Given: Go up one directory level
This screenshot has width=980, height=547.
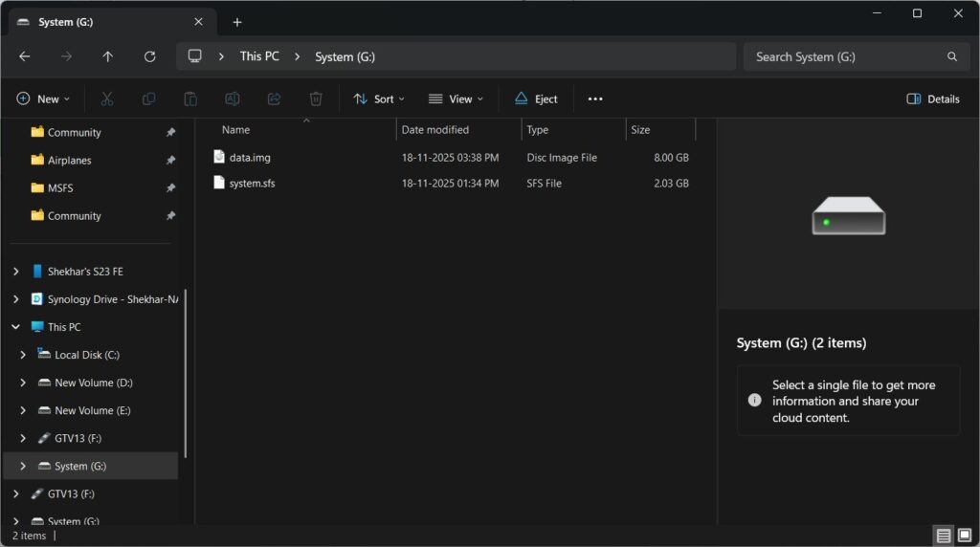Looking at the screenshot, I should tap(107, 56).
